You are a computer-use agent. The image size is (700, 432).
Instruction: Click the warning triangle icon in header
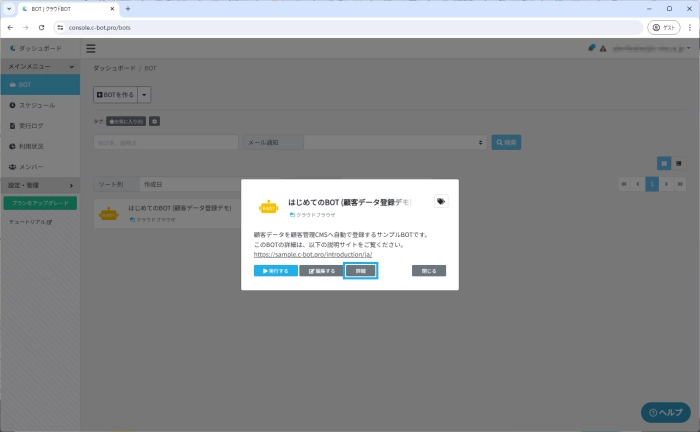click(603, 48)
